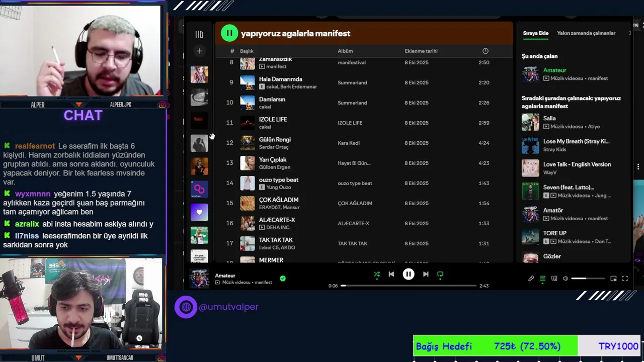The width and height of the screenshot is (644, 362).
Task: Switch to the Yakın zamanda çalınanlar tab
Action: [x=586, y=33]
